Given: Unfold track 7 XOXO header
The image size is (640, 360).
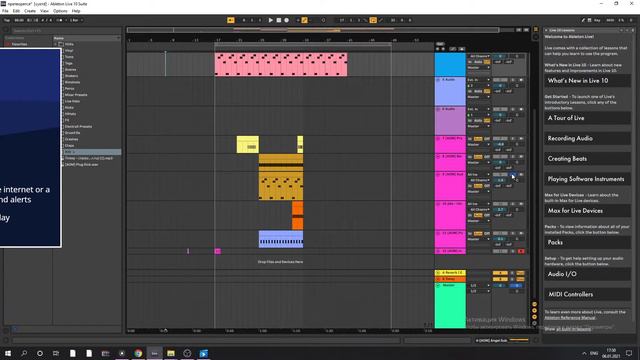Looking at the screenshot, I should pos(438,138).
